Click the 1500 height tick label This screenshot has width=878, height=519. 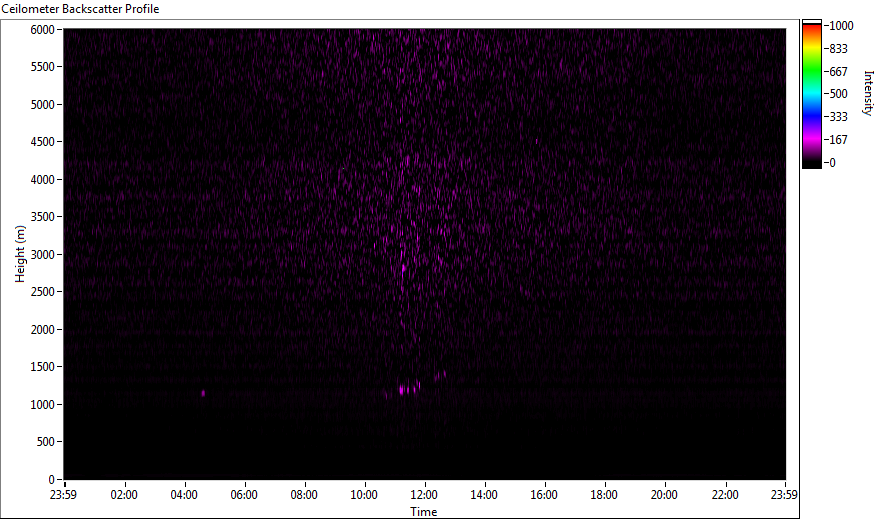coord(42,367)
